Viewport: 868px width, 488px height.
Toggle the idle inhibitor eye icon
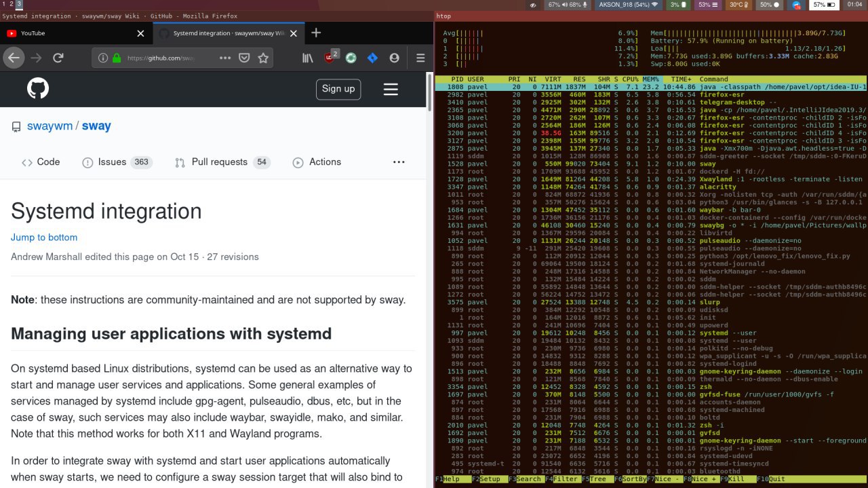click(x=533, y=5)
